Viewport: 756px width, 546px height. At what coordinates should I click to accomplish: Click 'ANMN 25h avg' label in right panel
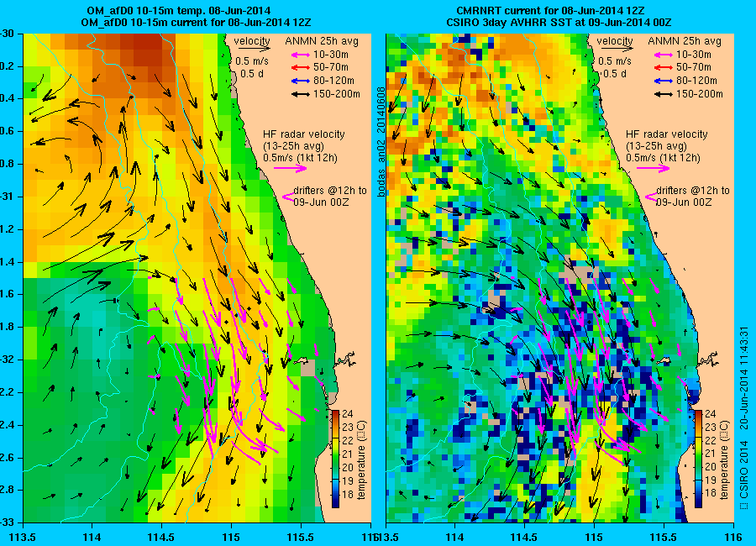click(685, 41)
